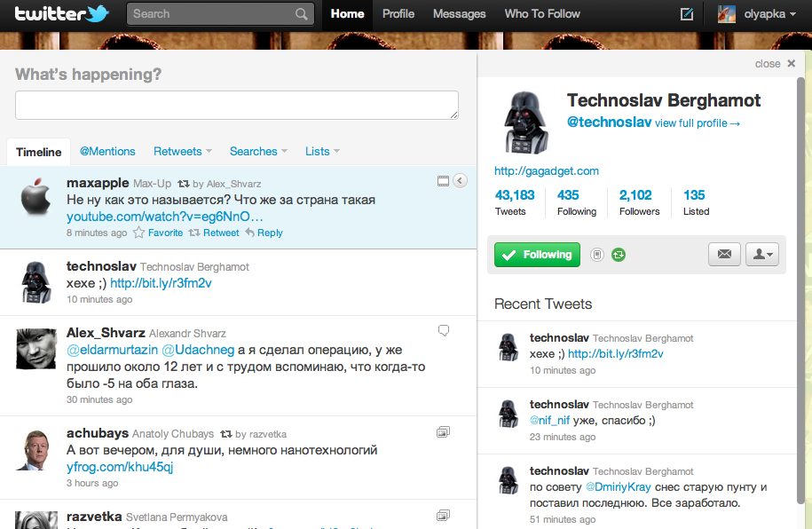Click the maxapple username
Viewport: 812px width, 529px height.
pyautogui.click(x=98, y=183)
